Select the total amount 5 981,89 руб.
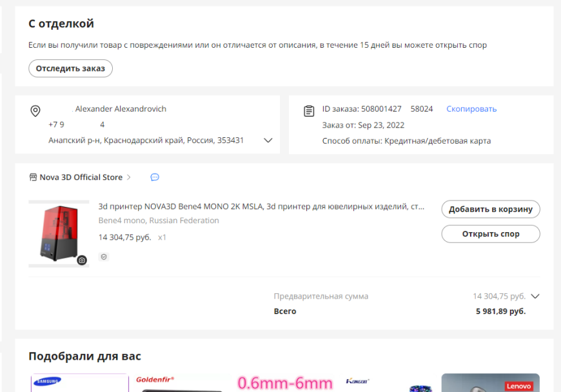This screenshot has width=561, height=392. [x=500, y=311]
